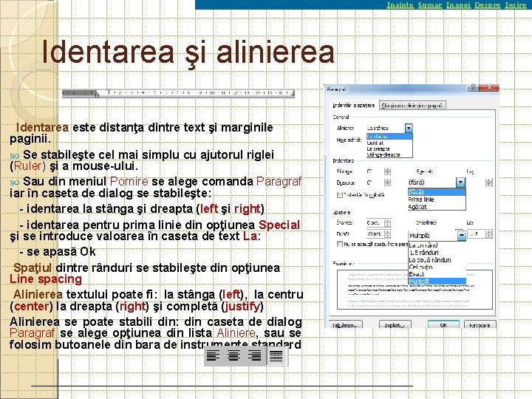Toggle the Indentări în oglindă checkbox
532x399 pixels.
click(x=340, y=195)
